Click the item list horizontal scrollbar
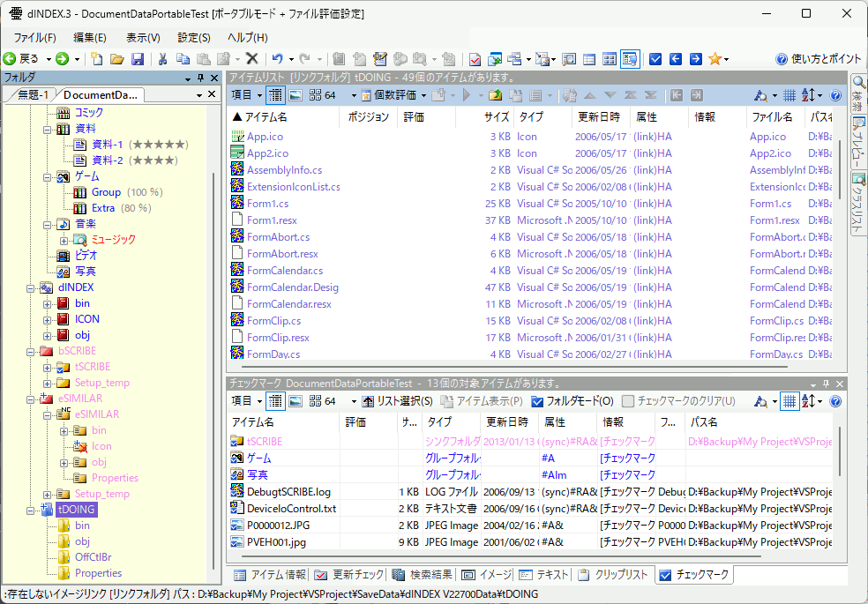The height and width of the screenshot is (604, 868). [x=515, y=366]
